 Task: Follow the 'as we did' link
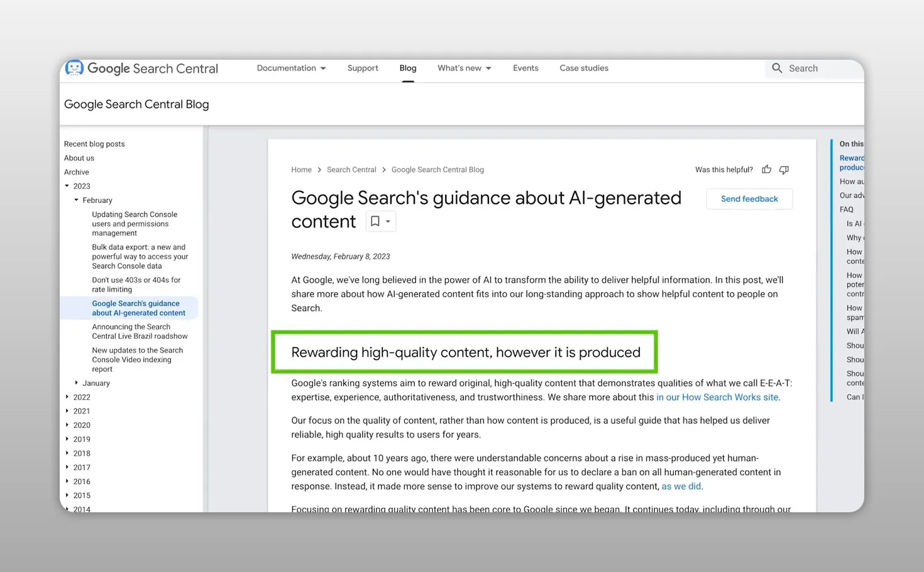(681, 487)
